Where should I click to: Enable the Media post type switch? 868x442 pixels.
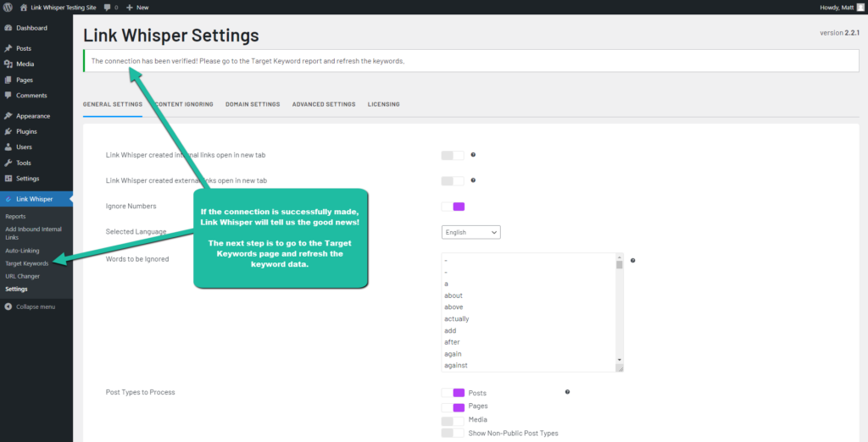point(453,421)
